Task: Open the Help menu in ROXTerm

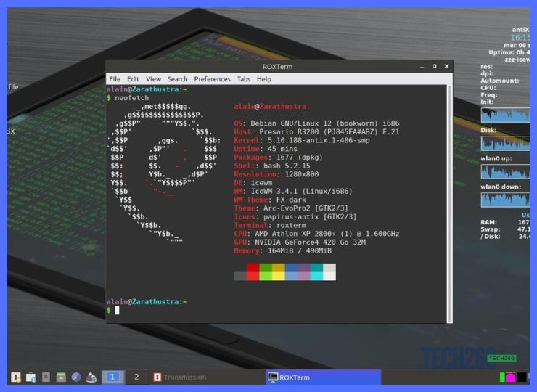Action: [x=263, y=79]
